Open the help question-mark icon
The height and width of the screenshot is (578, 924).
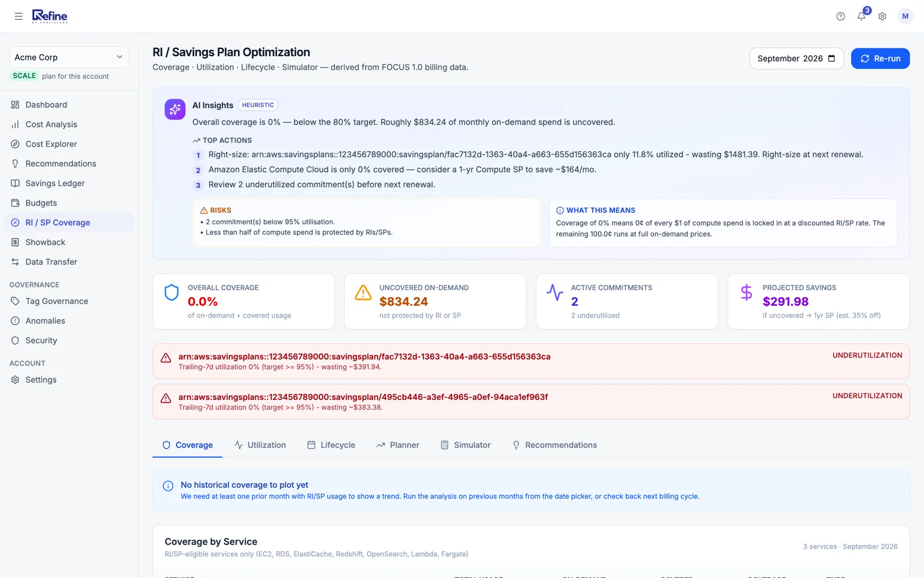tap(840, 16)
